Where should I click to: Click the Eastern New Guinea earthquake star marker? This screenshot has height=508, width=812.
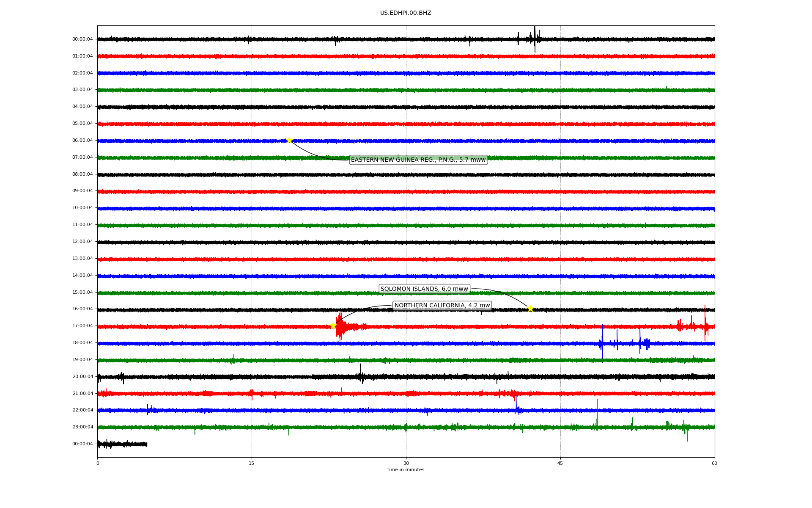pos(289,140)
